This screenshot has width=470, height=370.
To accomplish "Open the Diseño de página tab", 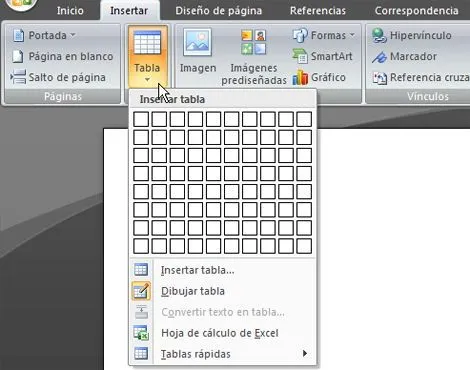I will point(219,11).
